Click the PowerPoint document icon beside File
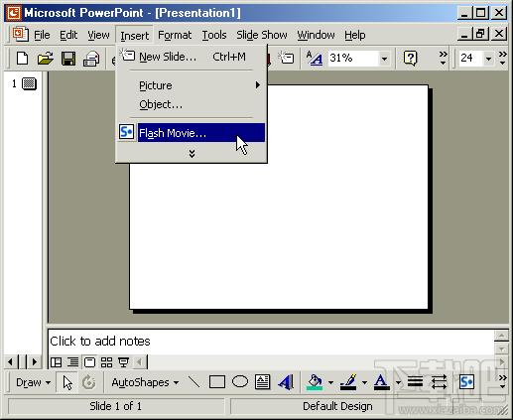 21,34
